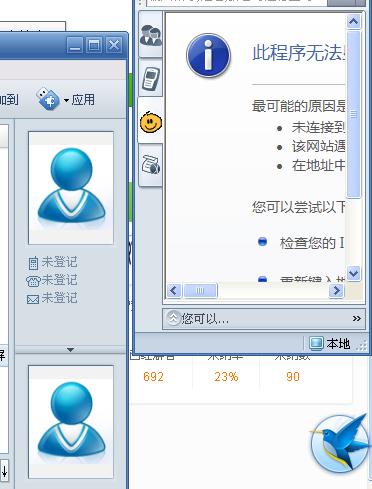Click the horizontal scrollbar left arrow
372x489 pixels.
click(174, 291)
